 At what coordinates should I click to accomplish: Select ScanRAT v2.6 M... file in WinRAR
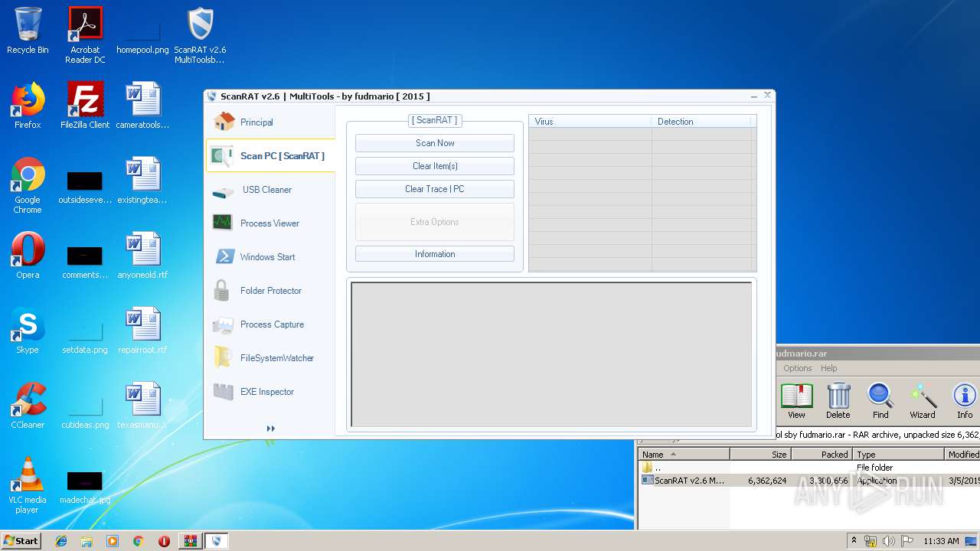pos(808,480)
